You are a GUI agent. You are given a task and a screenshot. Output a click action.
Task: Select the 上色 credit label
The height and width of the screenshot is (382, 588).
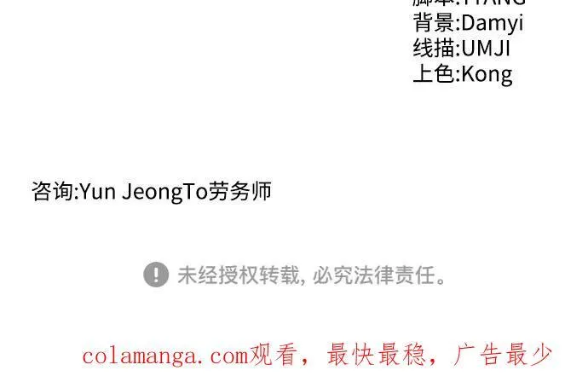point(434,73)
